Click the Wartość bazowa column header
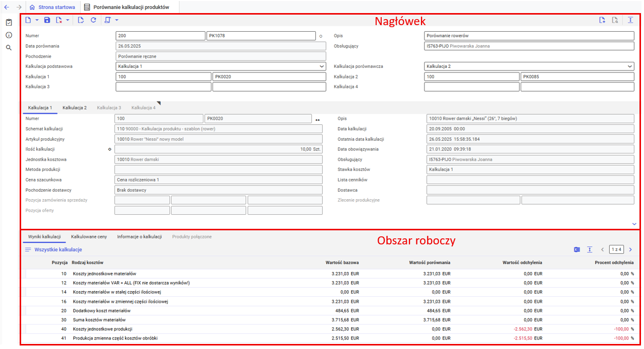The width and height of the screenshot is (644, 349). pyautogui.click(x=342, y=263)
